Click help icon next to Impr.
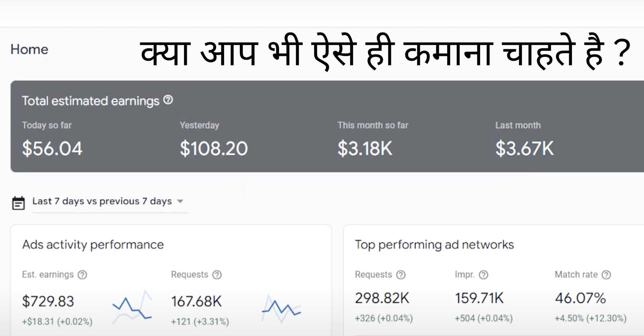Screen dimensions: 644x336 (483, 275)
